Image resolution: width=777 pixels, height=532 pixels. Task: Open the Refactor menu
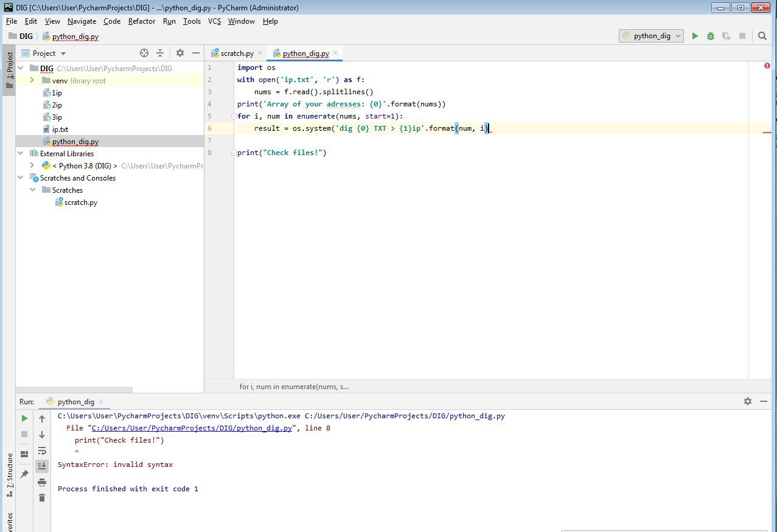pyautogui.click(x=141, y=21)
